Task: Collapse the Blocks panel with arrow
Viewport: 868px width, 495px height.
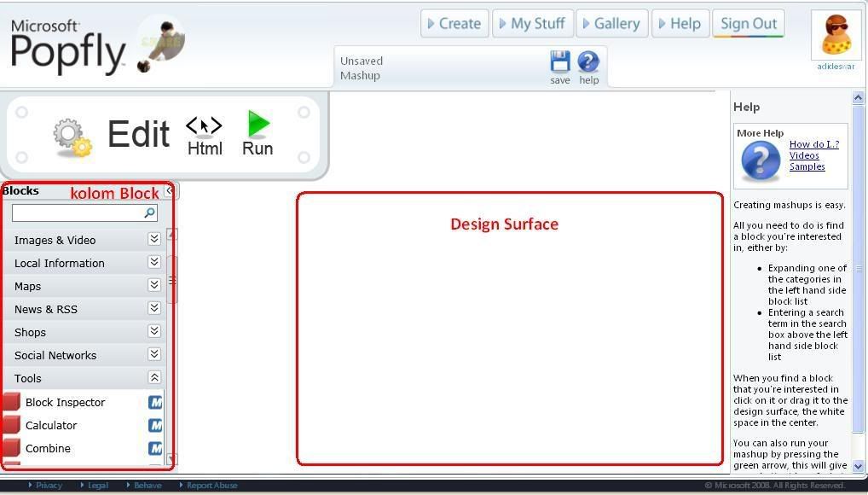Action: (171, 190)
